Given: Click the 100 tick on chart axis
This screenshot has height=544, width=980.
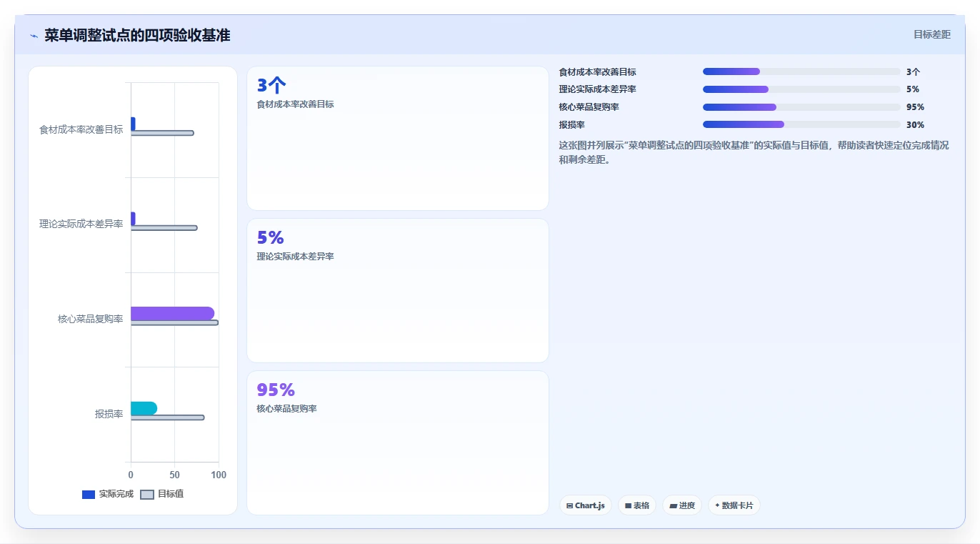Looking at the screenshot, I should 219,475.
